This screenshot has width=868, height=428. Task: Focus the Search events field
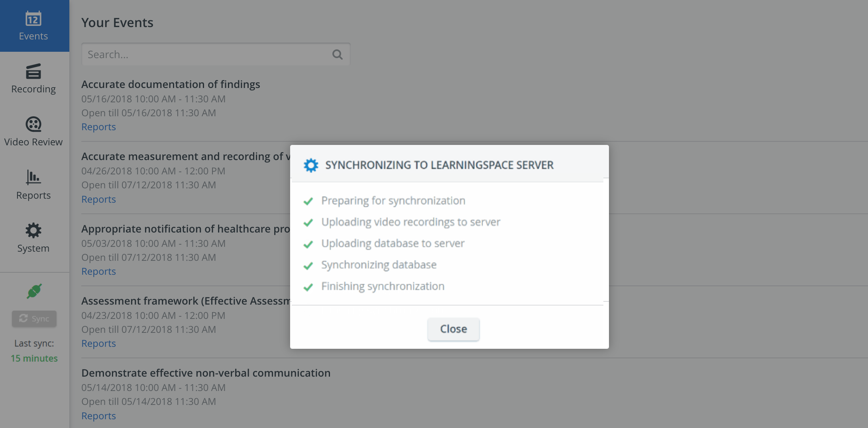pos(216,54)
